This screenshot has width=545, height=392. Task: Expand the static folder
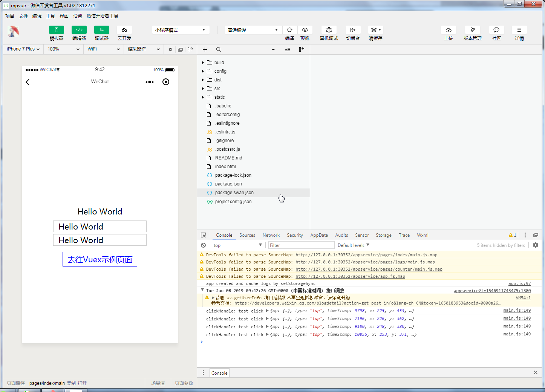pyautogui.click(x=203, y=97)
